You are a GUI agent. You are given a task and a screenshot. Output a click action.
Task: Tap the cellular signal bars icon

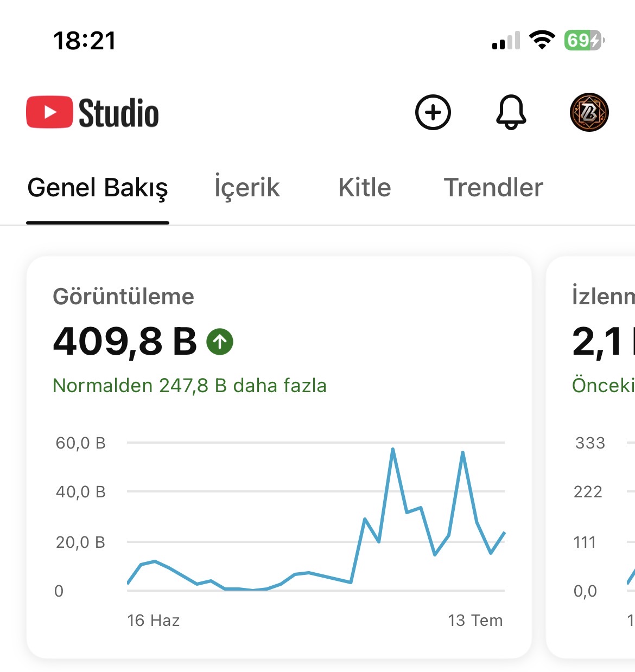click(x=506, y=41)
